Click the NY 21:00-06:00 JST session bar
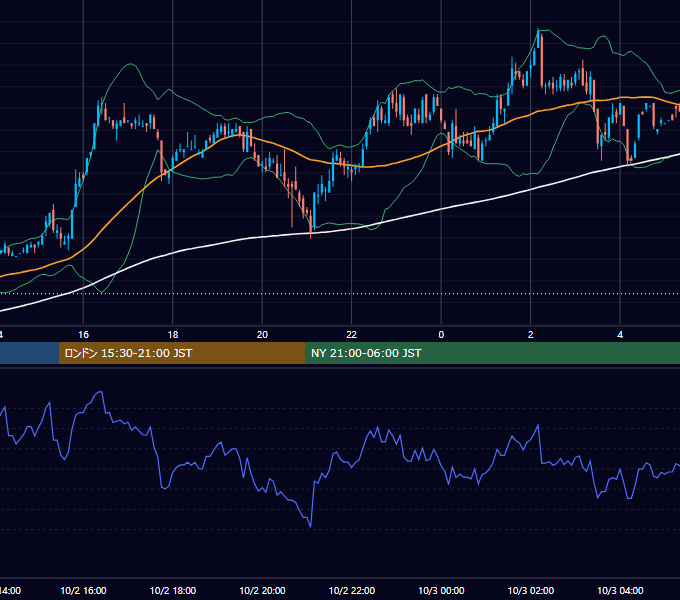This screenshot has height=600, width=680. pos(493,353)
